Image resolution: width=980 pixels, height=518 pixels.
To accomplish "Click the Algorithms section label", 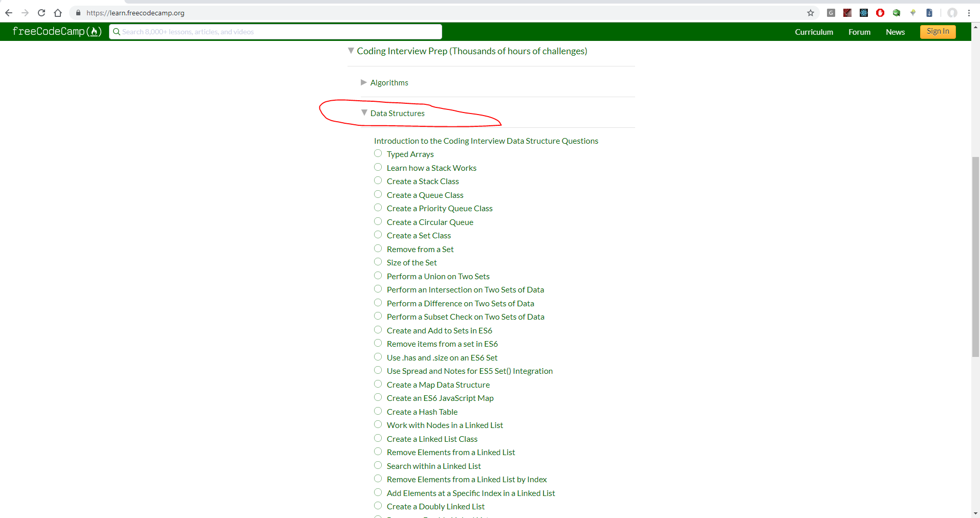I will coord(389,82).
